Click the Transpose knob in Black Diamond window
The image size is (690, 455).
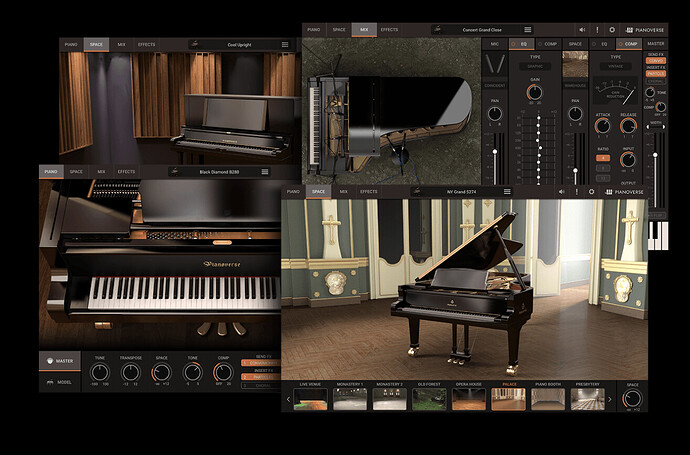point(131,372)
